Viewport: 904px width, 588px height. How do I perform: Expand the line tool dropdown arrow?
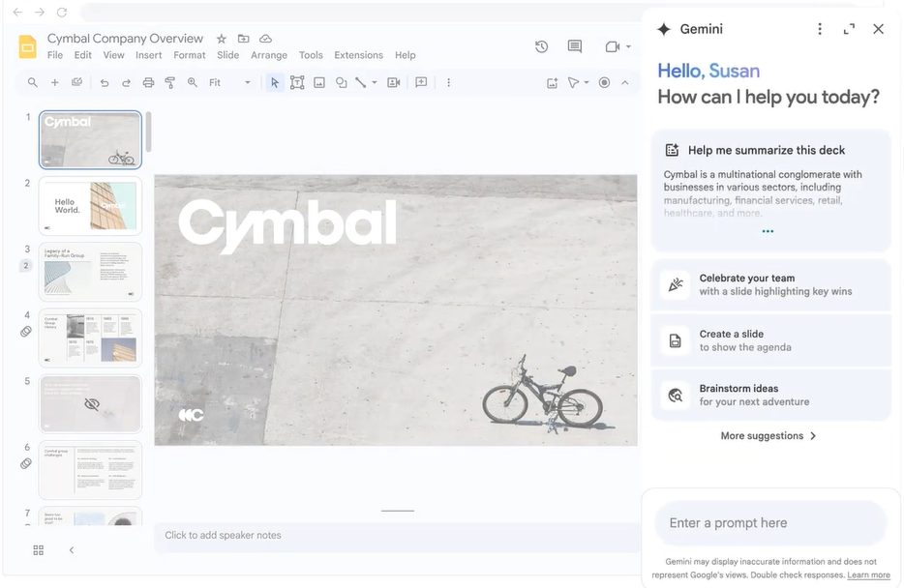click(375, 83)
